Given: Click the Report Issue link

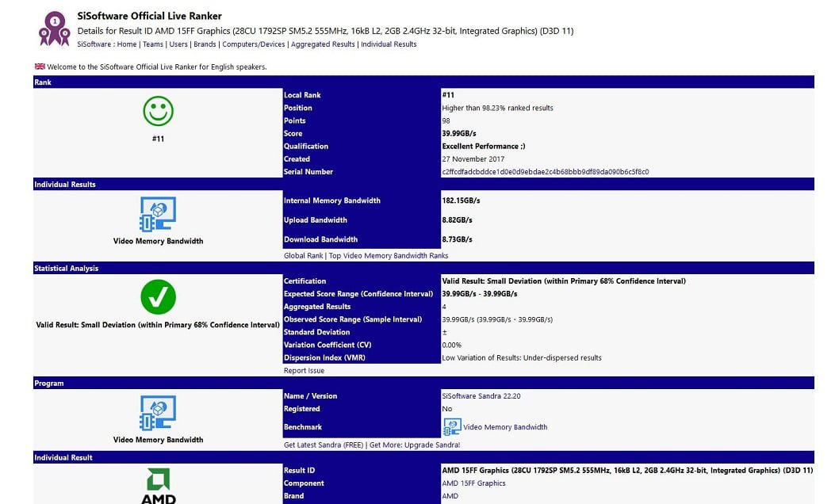Looking at the screenshot, I should (304, 371).
